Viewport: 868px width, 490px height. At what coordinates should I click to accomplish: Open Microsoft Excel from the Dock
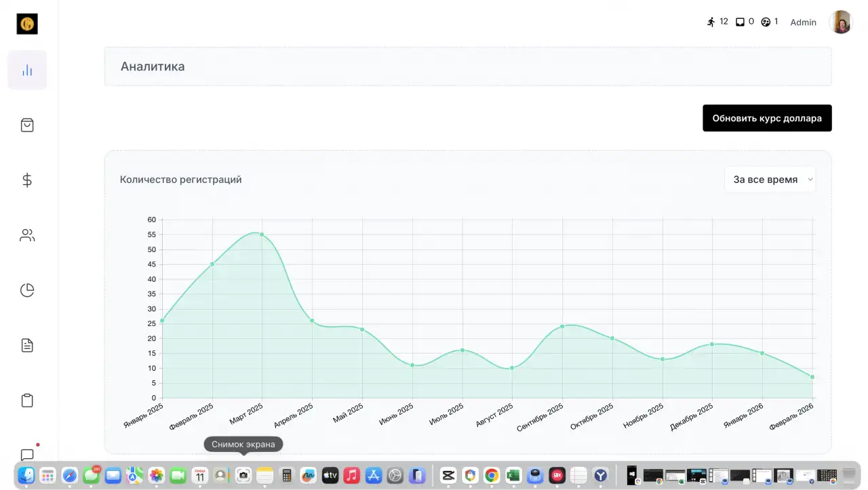[x=513, y=476]
